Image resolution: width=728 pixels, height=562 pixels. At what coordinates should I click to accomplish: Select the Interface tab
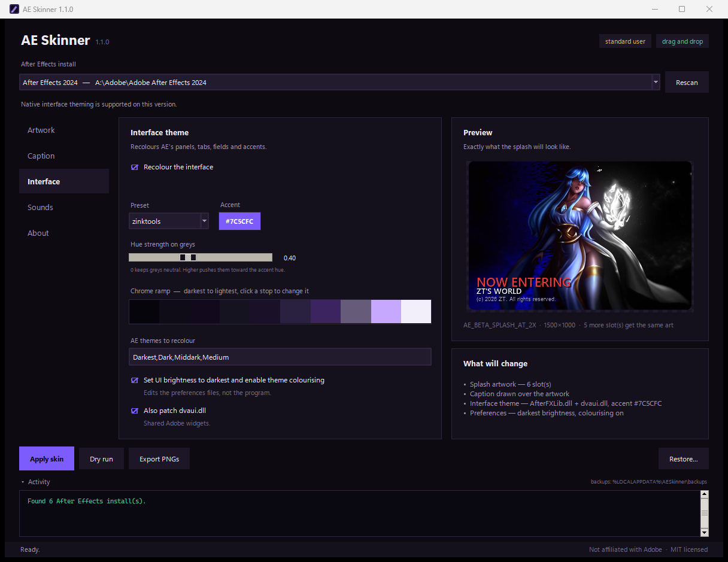click(64, 181)
